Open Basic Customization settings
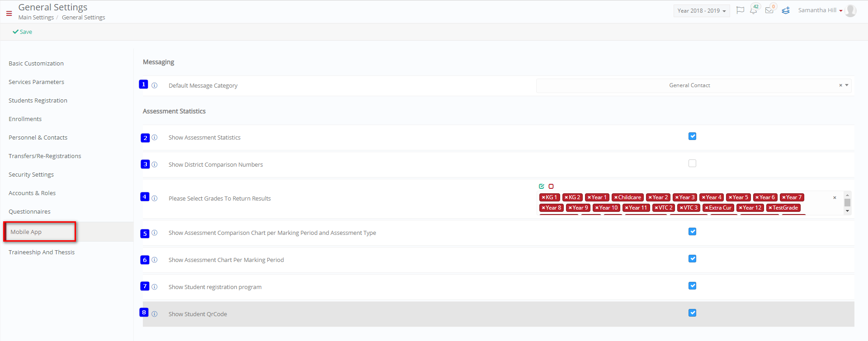 tap(36, 63)
